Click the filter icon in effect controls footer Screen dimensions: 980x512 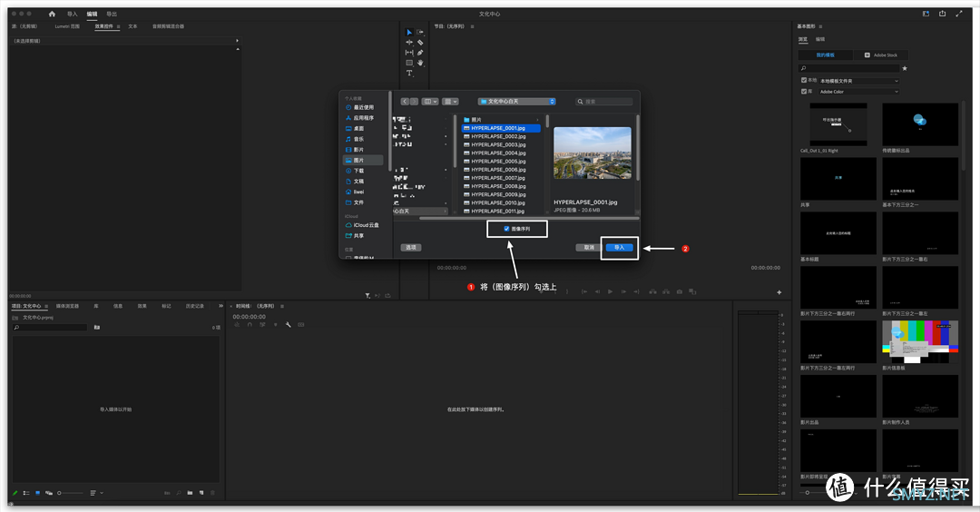point(367,296)
